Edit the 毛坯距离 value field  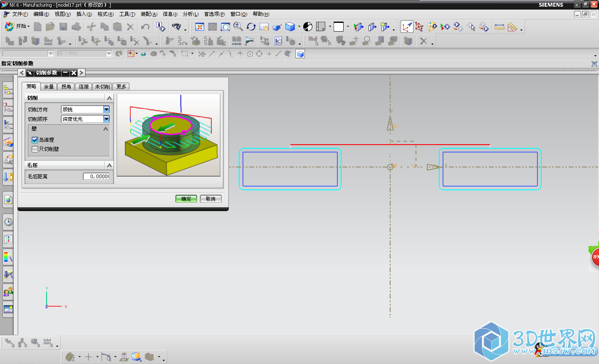(x=97, y=177)
